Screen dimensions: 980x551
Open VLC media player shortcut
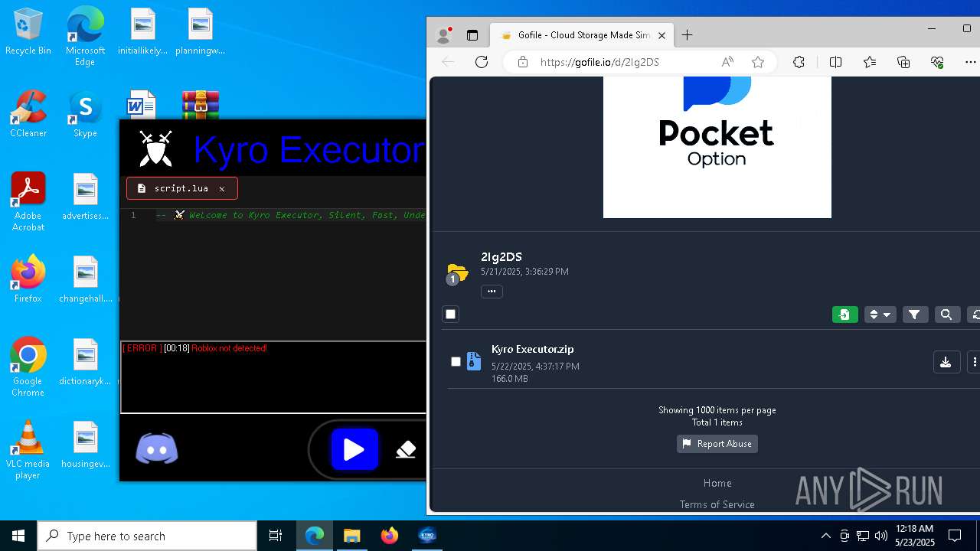[28, 450]
